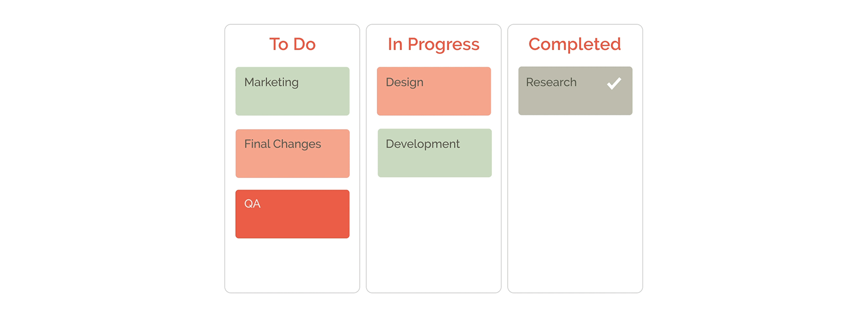
Task: Select the Marketing card
Action: pyautogui.click(x=292, y=91)
